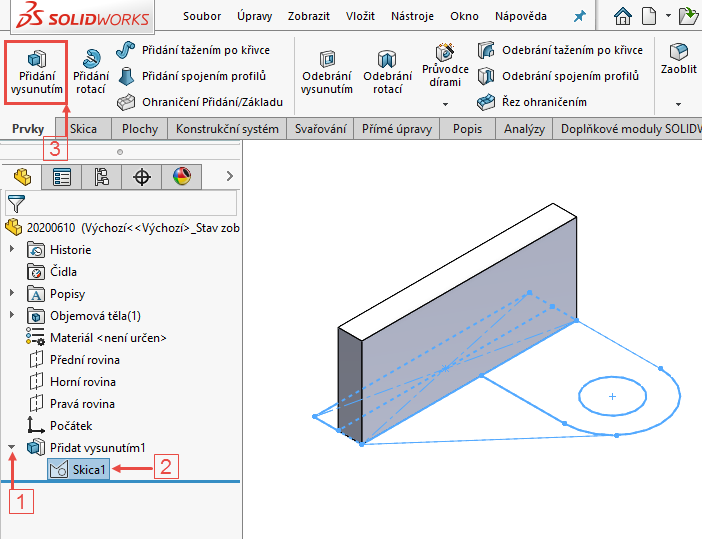702x539 pixels.
Task: Switch to the Popis tab
Action: pyautogui.click(x=467, y=129)
